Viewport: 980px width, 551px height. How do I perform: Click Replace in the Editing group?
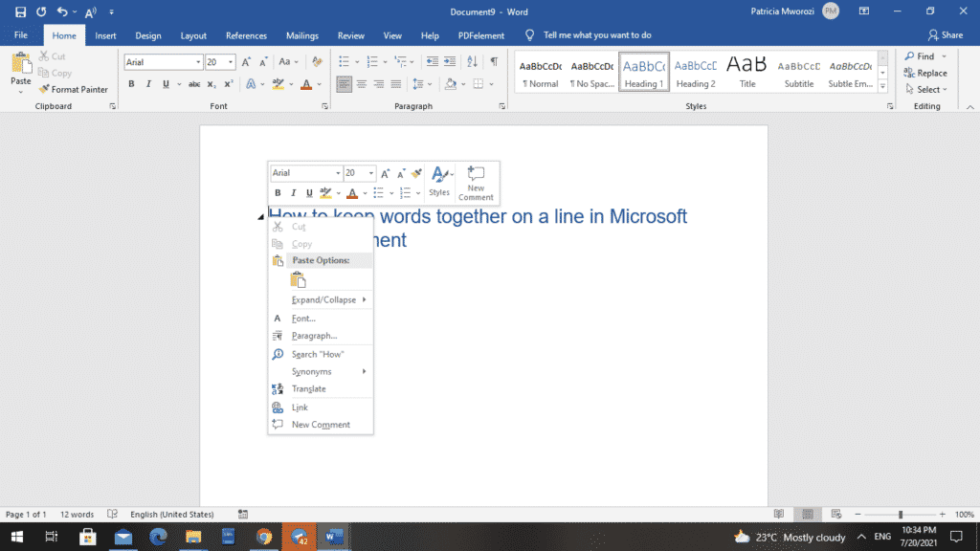click(x=927, y=73)
